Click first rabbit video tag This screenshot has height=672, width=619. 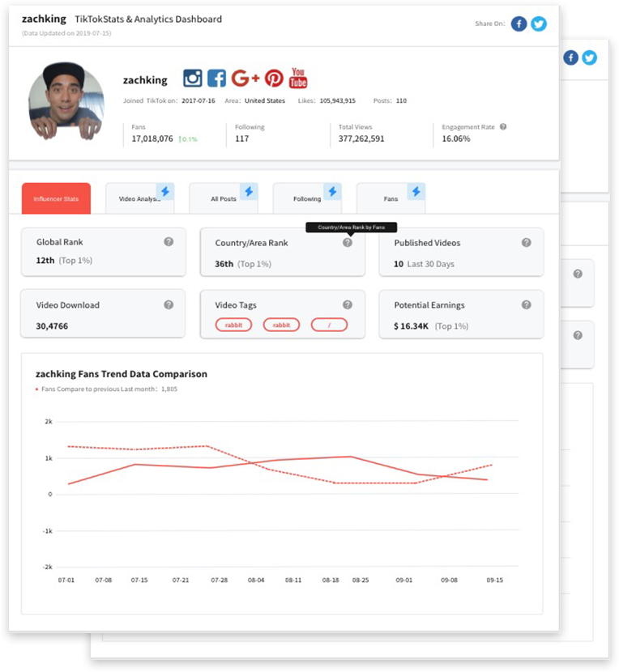(233, 325)
